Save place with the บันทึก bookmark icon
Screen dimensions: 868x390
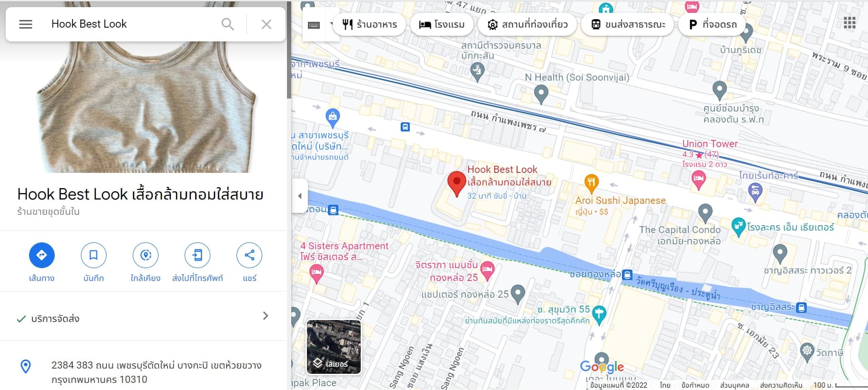(x=94, y=255)
